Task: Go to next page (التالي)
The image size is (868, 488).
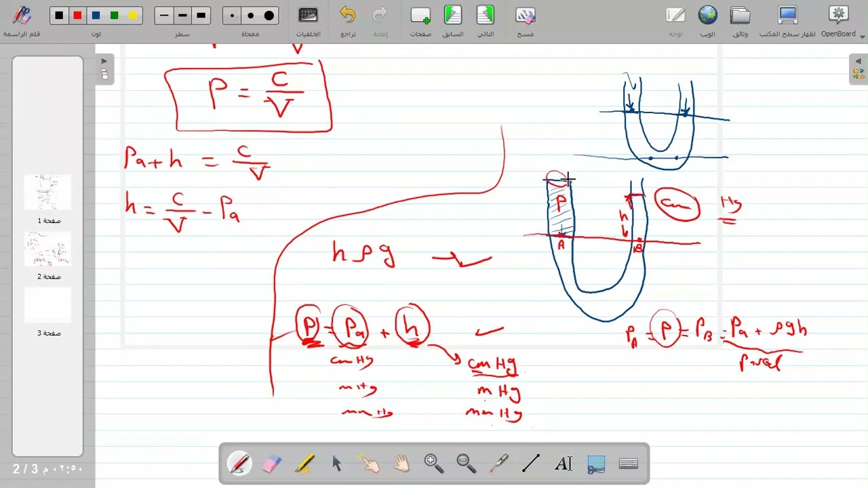Action: point(486,16)
